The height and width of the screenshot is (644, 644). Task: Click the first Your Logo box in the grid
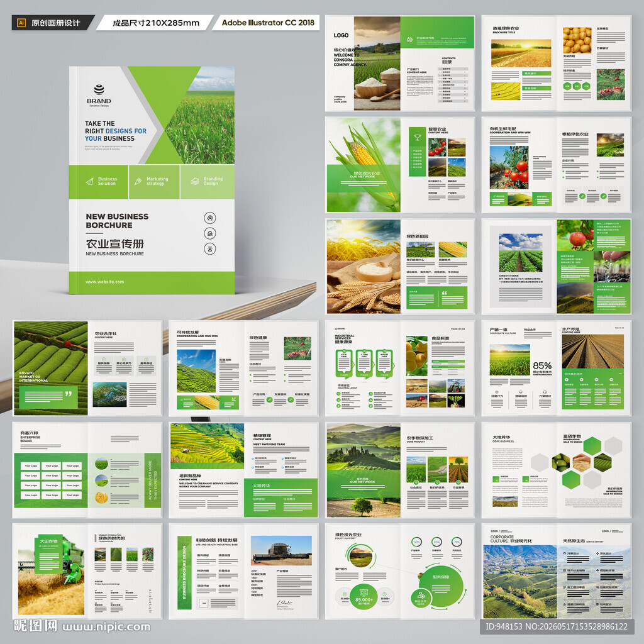31,466
